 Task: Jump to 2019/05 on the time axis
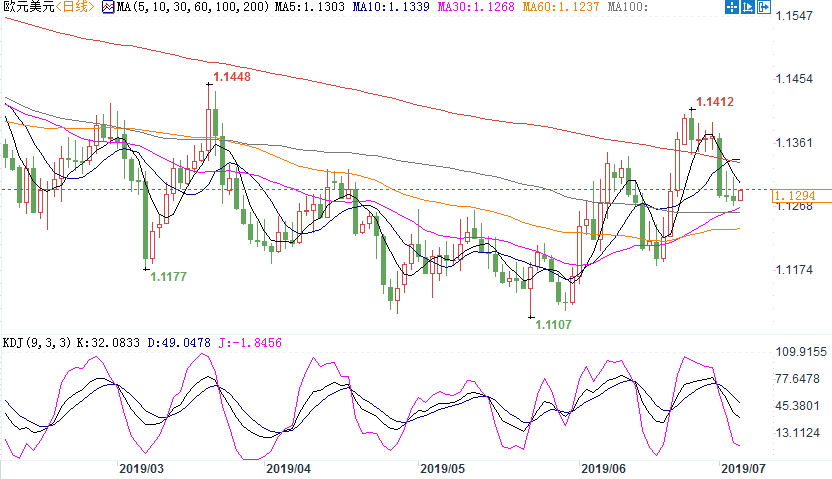[443, 468]
